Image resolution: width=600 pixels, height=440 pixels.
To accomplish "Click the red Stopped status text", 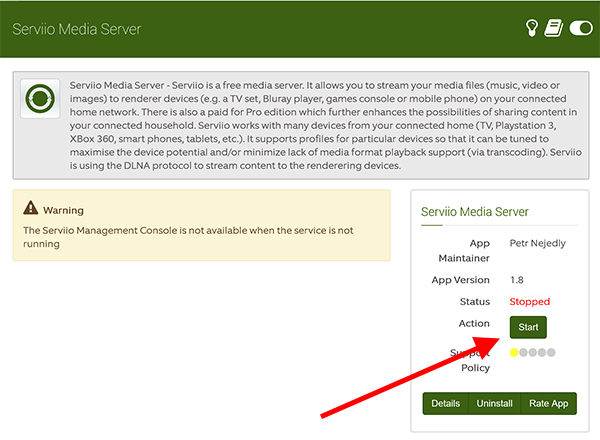I will [x=530, y=301].
